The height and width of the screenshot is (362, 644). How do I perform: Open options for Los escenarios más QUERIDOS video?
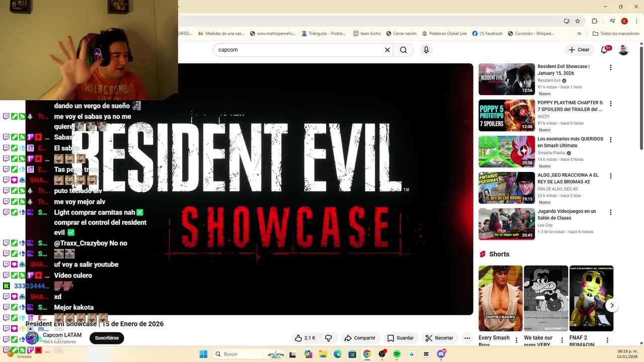611,140
